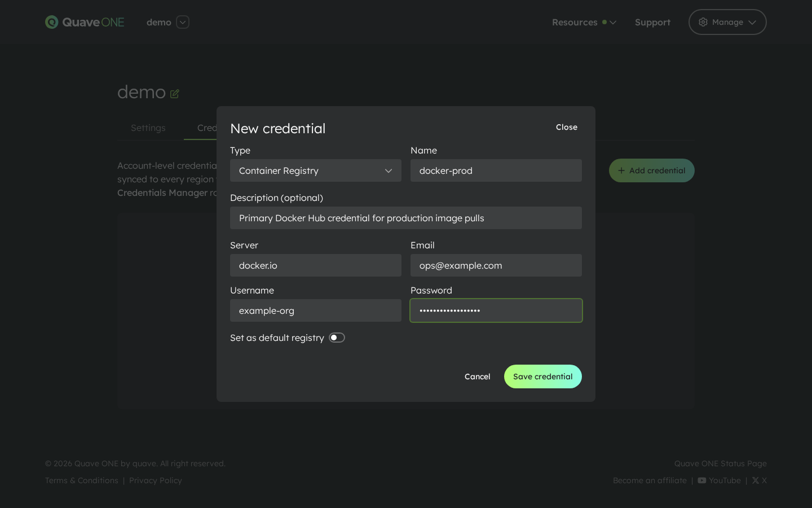Open the YouTube icon in the footer
Image resolution: width=812 pixels, height=508 pixels.
[x=702, y=480]
